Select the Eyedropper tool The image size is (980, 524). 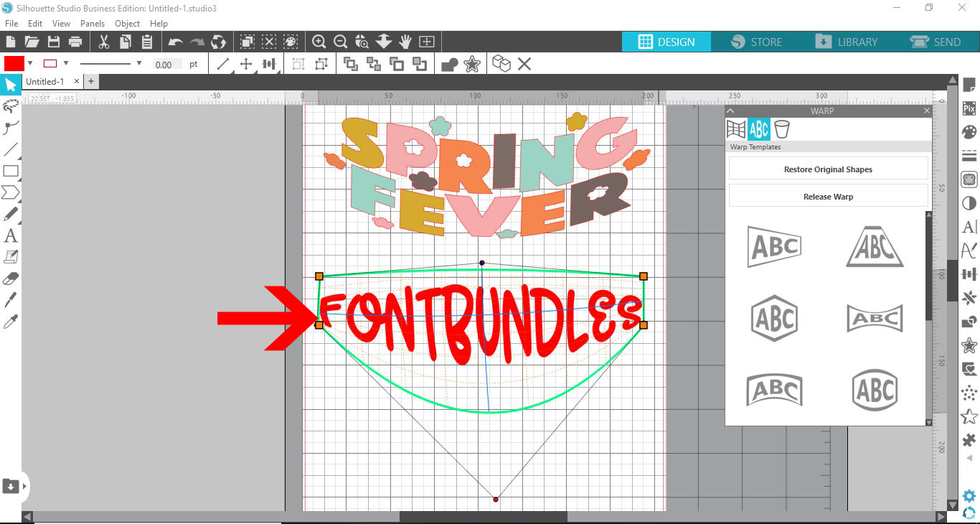(10, 322)
